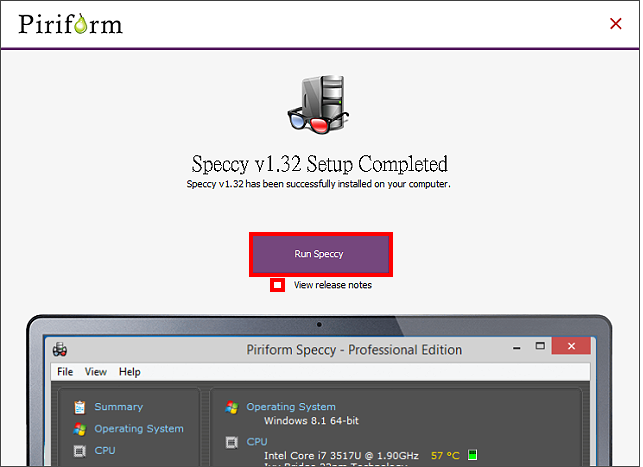
Task: Select CPU in the Speccy sidebar
Action: (x=105, y=451)
